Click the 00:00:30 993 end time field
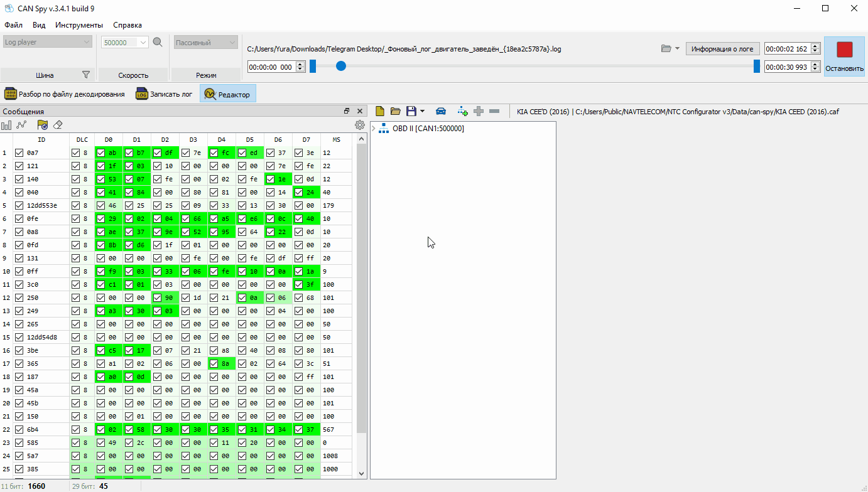The image size is (868, 492). (788, 67)
